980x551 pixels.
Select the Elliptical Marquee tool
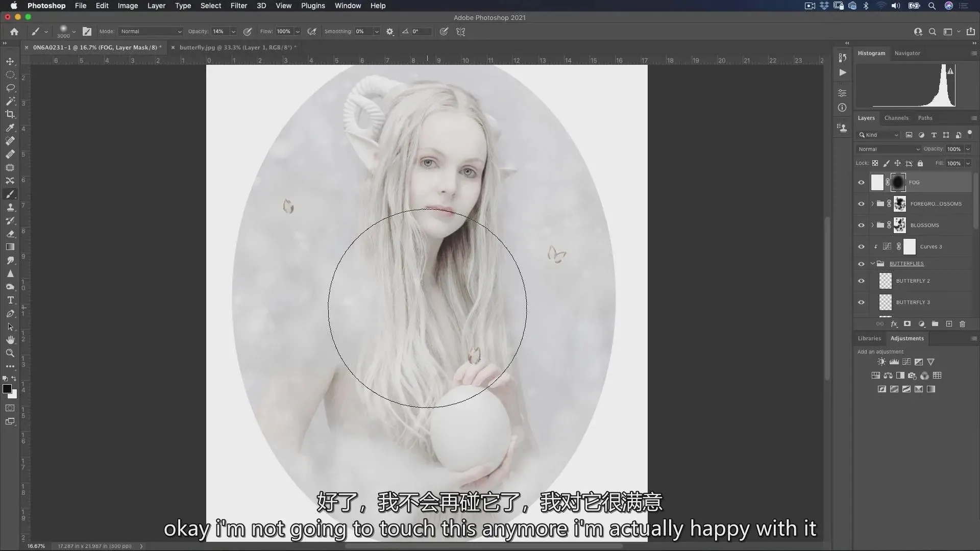coord(10,74)
